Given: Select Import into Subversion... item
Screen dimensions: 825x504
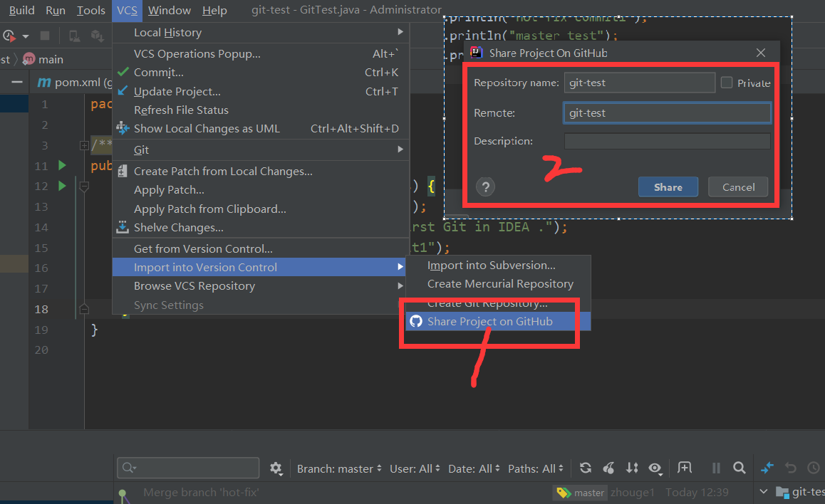Looking at the screenshot, I should 498,266.
